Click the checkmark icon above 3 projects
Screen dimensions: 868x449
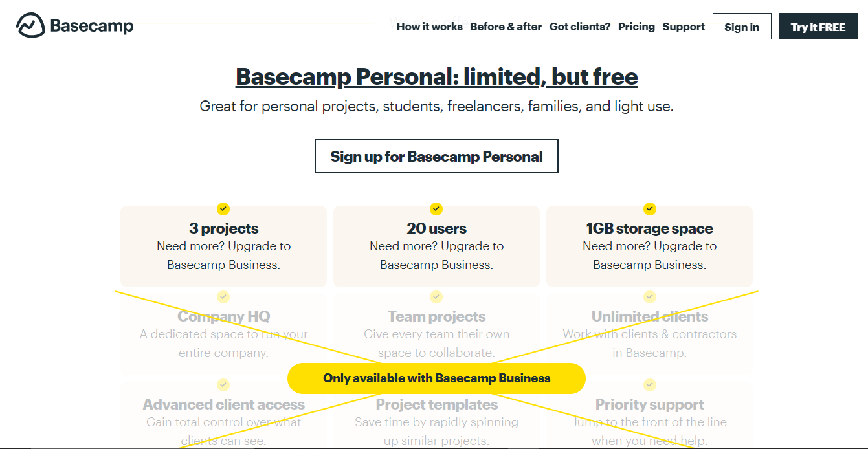223,209
